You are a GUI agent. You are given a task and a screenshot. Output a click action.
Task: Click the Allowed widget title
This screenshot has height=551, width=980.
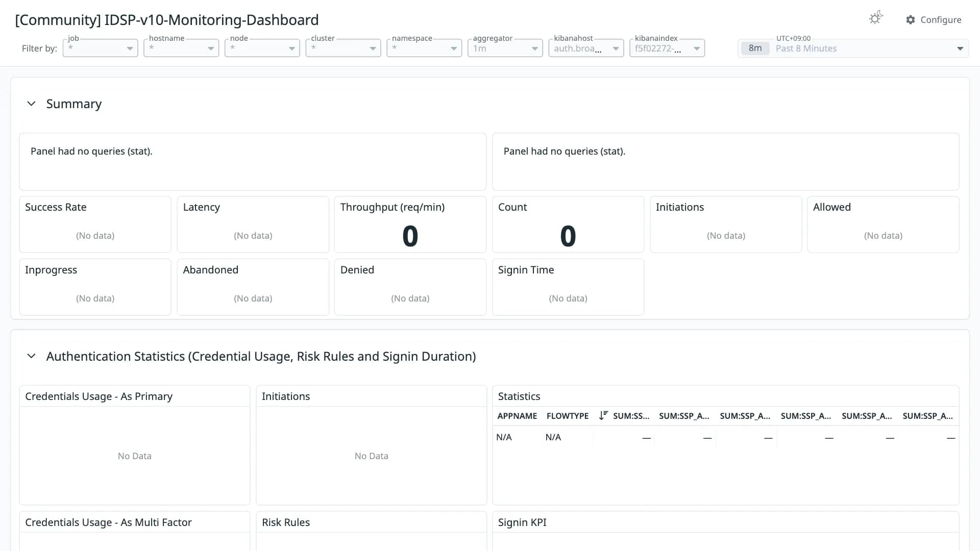(832, 207)
